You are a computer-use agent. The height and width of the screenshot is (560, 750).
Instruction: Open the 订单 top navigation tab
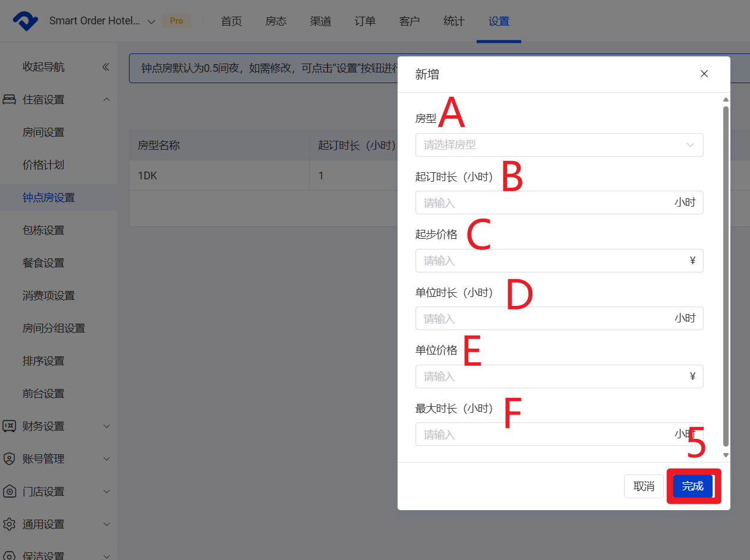[365, 21]
